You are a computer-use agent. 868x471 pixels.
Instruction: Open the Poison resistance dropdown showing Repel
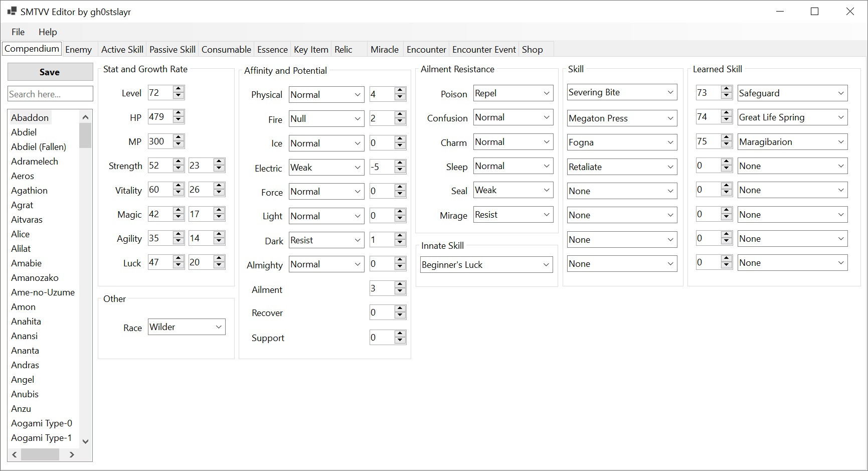coord(513,93)
